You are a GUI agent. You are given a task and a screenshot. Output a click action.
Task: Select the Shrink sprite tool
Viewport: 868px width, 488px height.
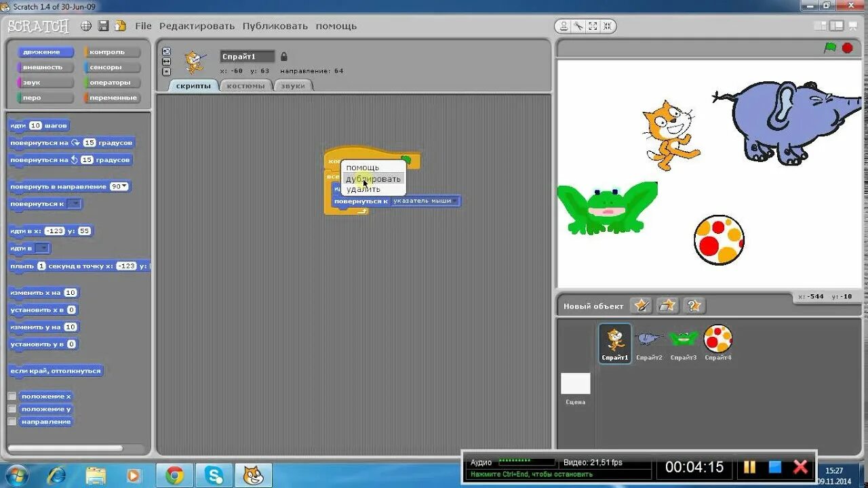[x=608, y=26]
